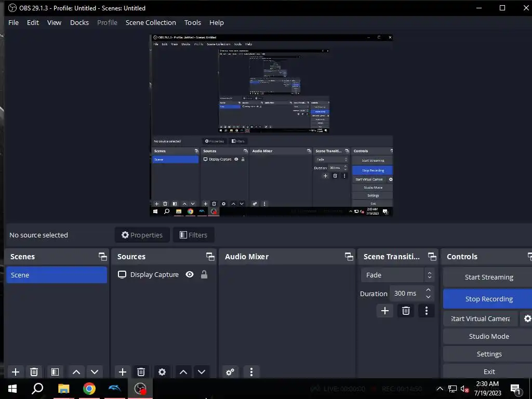This screenshot has height=399, width=532.
Task: Open clock showing 2:30 AM
Action: coord(487,389)
